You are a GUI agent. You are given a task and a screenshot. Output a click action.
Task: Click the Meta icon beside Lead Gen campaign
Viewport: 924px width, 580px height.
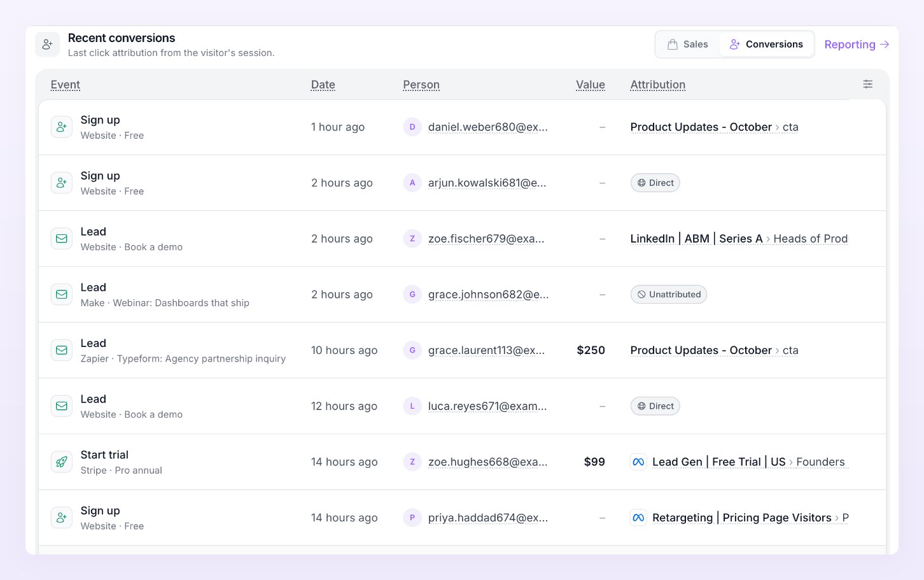click(639, 462)
